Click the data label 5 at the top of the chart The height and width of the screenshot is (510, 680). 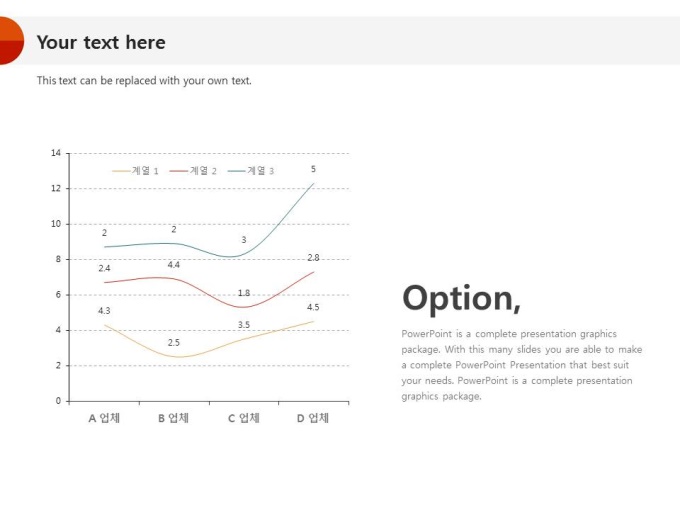pos(313,169)
